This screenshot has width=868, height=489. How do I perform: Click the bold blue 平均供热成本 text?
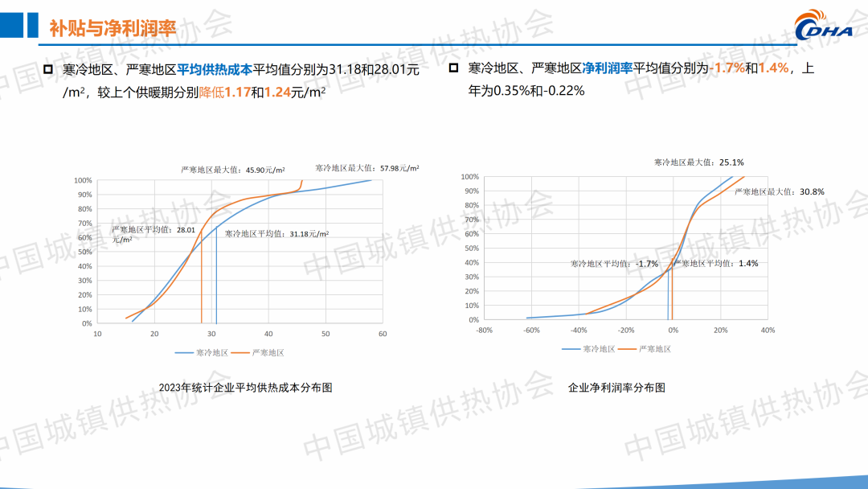click(215, 70)
